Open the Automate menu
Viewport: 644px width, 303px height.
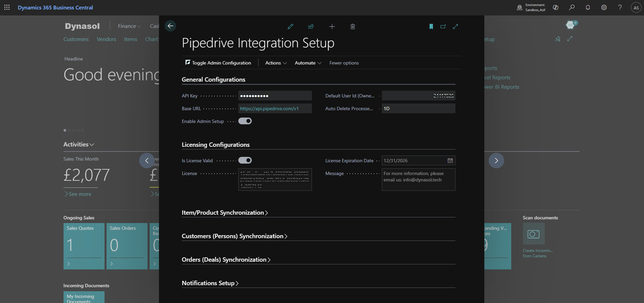[308, 63]
